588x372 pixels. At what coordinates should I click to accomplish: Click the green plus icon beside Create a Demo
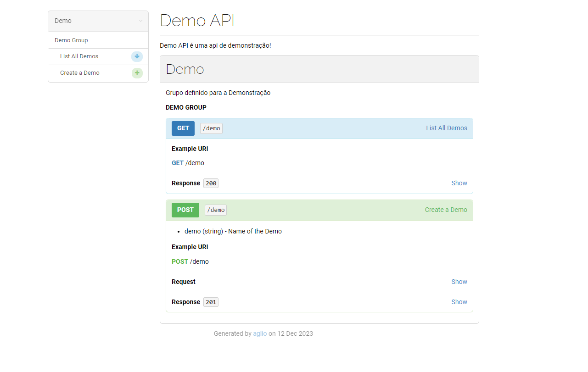[137, 73]
